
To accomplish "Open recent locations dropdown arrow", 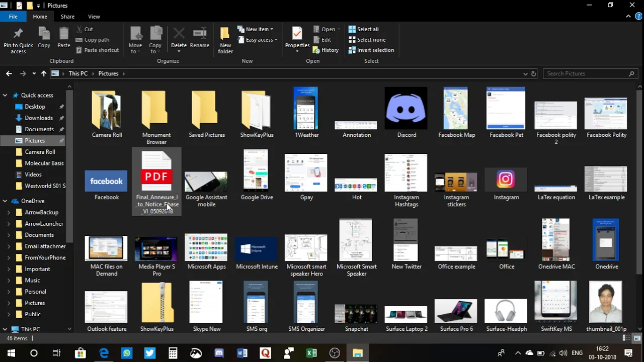I will [34, 73].
